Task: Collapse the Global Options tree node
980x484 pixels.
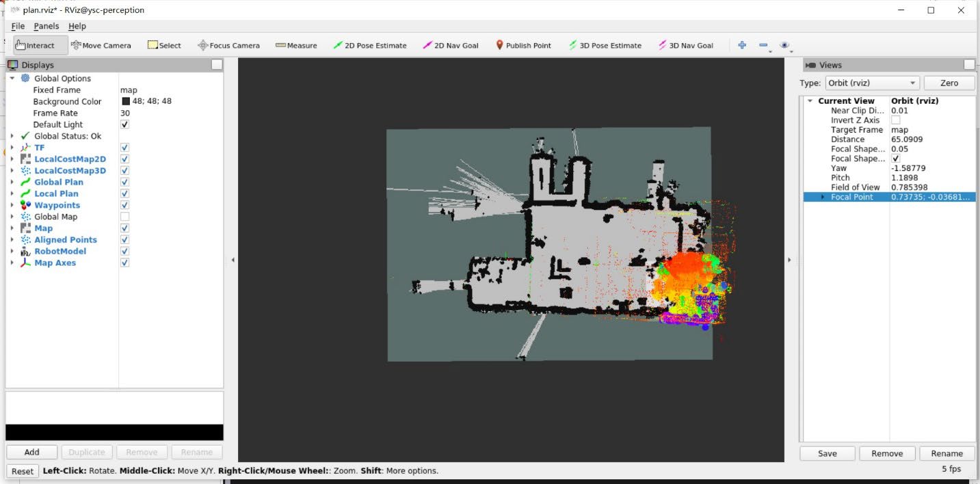Action: click(12, 79)
